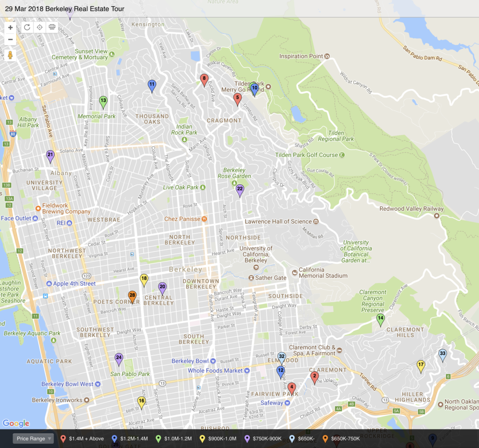Click the Berkeley Aquatic Park icon
Viewport: 479px width, 448px height.
coord(54,340)
